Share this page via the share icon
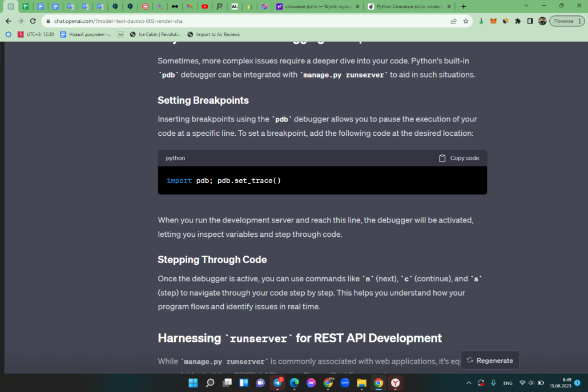The height and width of the screenshot is (392, 588). 453,21
